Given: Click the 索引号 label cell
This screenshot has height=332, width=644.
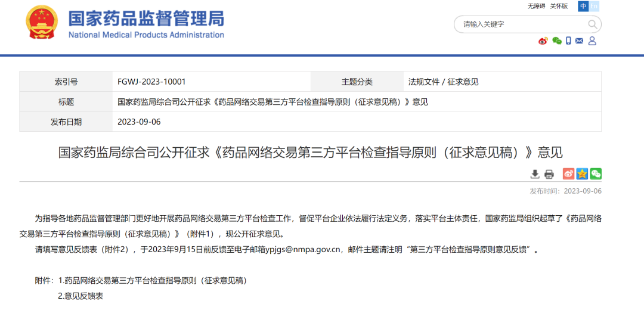Looking at the screenshot, I should pos(66,82).
